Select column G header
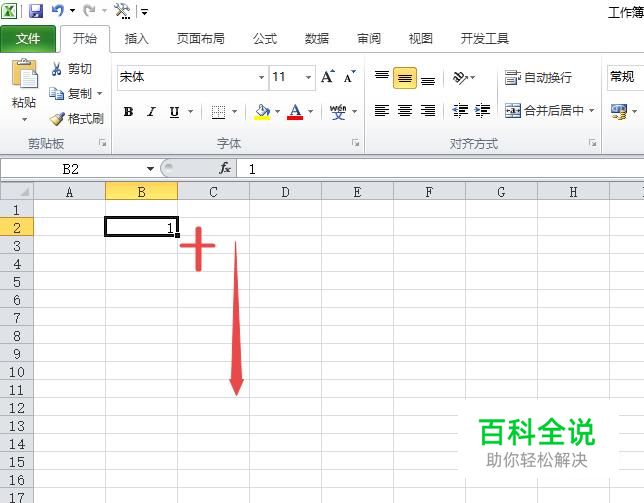Viewport: 644px width, 503px height. pos(501,192)
